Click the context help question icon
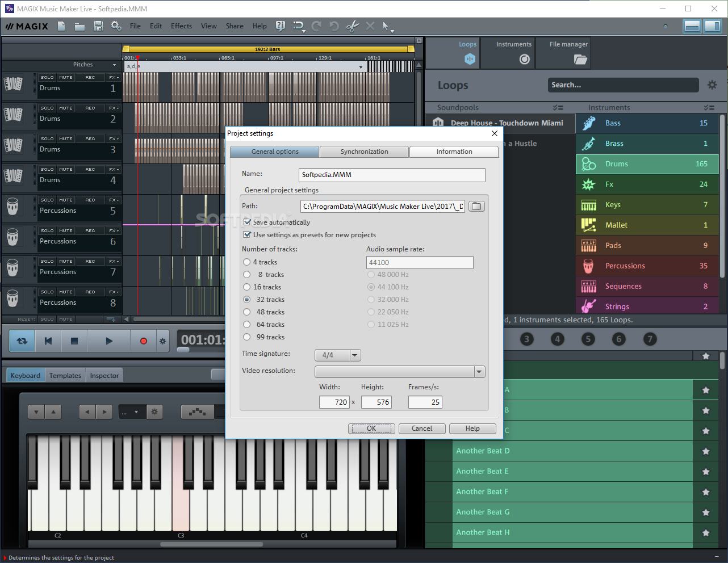This screenshot has height=563, width=728. tap(280, 26)
